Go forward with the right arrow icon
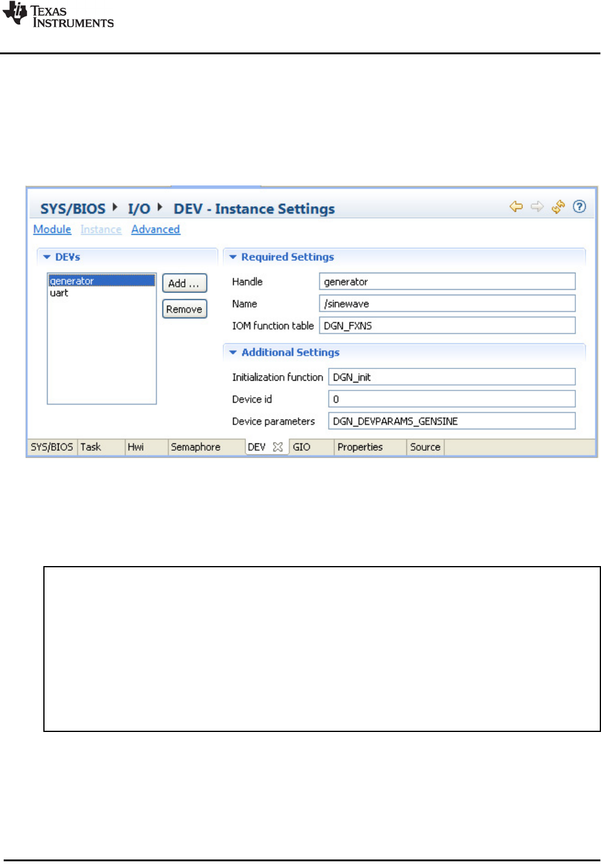The width and height of the screenshot is (601, 868). coord(537,207)
